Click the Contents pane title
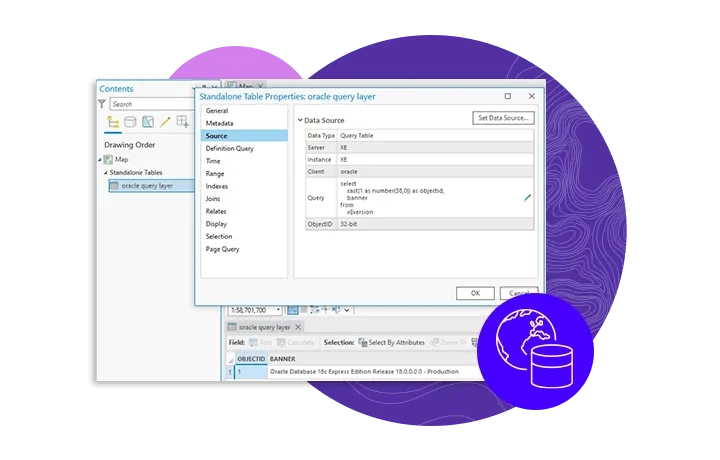720x460 pixels. pos(116,89)
